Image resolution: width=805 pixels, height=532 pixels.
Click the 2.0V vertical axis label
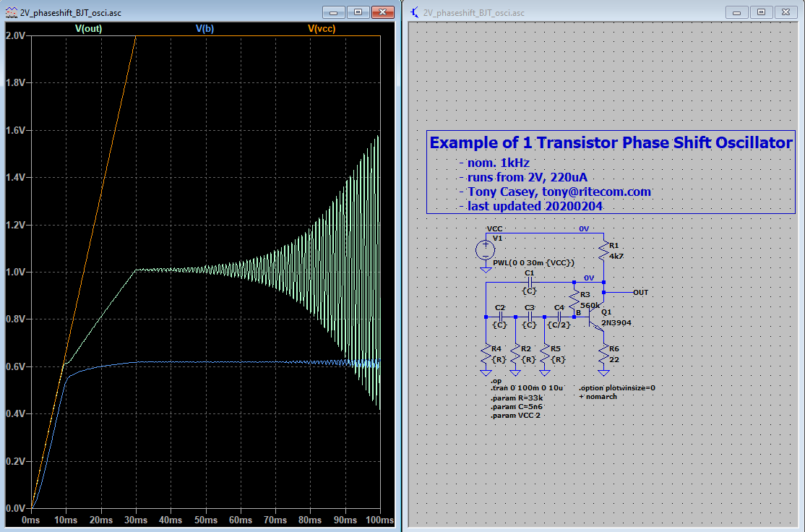point(15,35)
